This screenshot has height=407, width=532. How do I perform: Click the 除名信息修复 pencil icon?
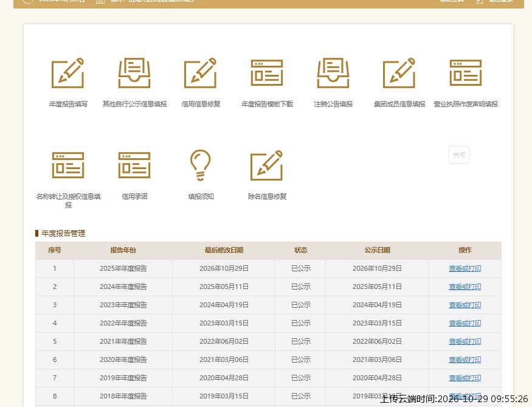[267, 165]
